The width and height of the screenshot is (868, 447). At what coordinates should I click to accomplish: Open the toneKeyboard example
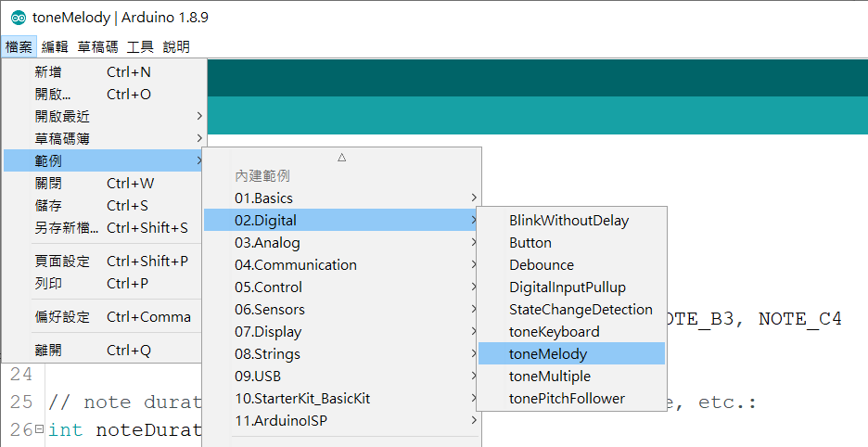(571, 331)
